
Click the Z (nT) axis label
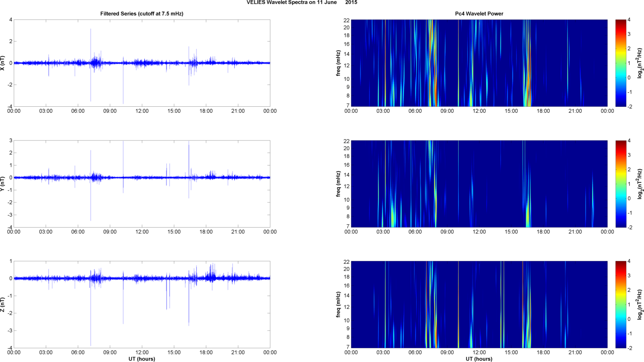pos(3,305)
